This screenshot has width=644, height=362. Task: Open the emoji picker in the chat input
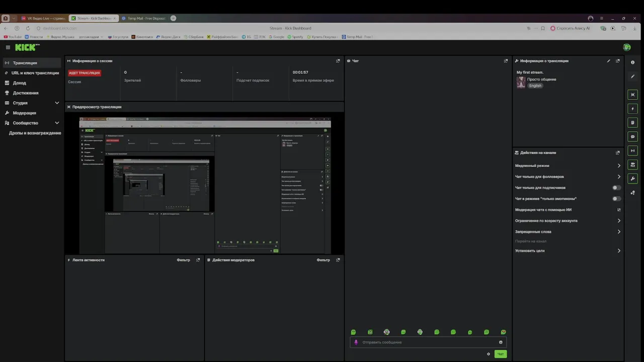coord(501,342)
